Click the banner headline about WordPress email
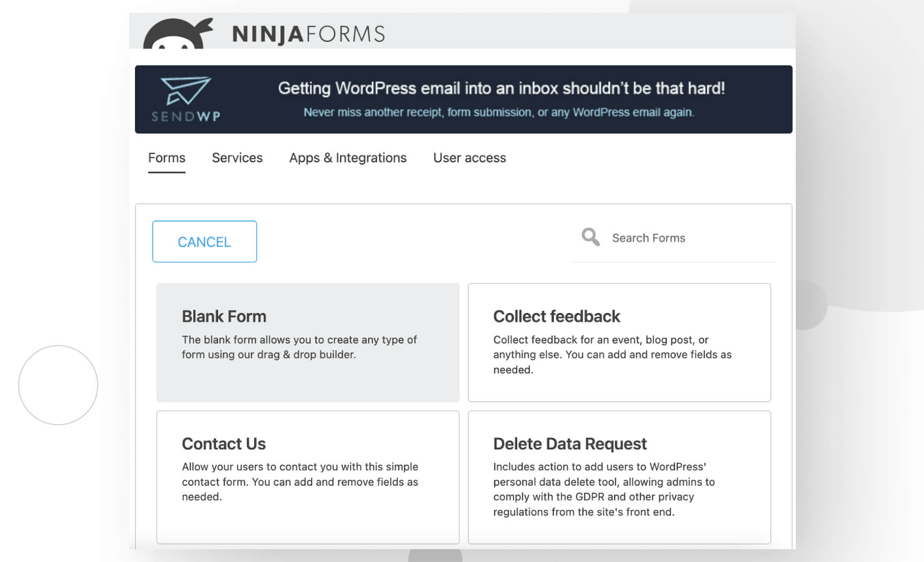 click(x=500, y=88)
